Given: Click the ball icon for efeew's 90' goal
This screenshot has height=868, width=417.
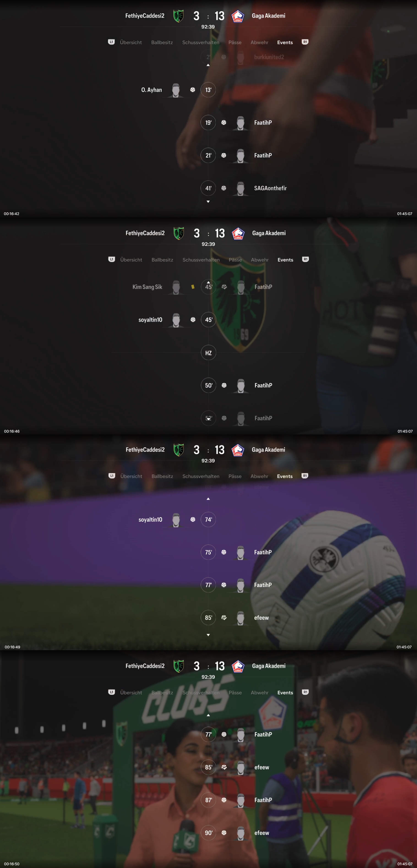Looking at the screenshot, I should pyautogui.click(x=224, y=833).
